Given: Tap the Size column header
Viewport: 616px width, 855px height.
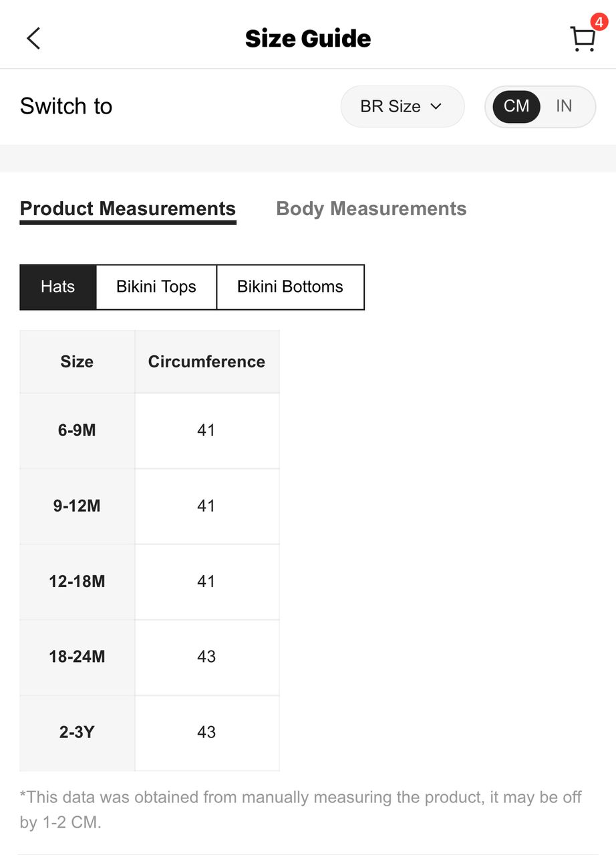Looking at the screenshot, I should coord(77,362).
